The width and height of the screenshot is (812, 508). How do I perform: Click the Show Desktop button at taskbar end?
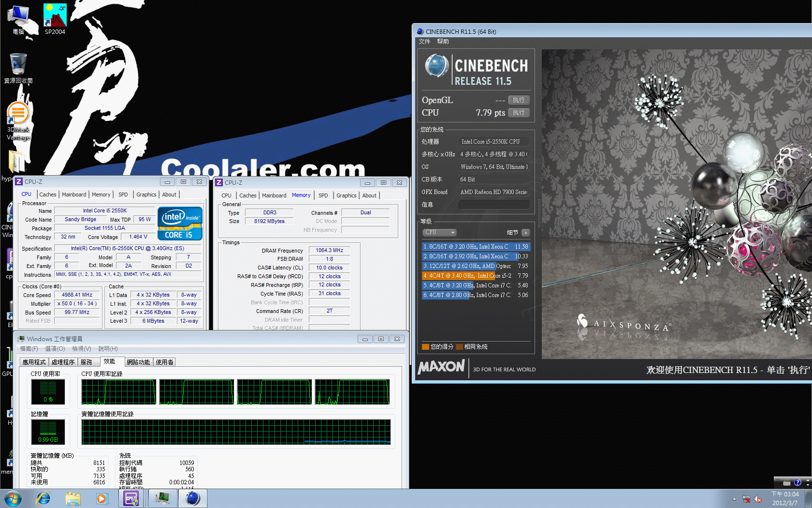809,499
